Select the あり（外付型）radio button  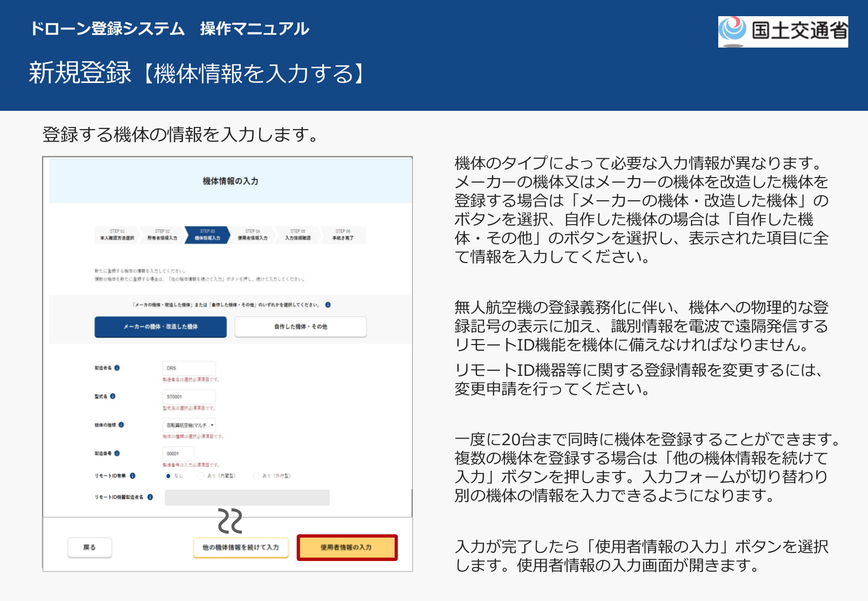[x=256, y=476]
